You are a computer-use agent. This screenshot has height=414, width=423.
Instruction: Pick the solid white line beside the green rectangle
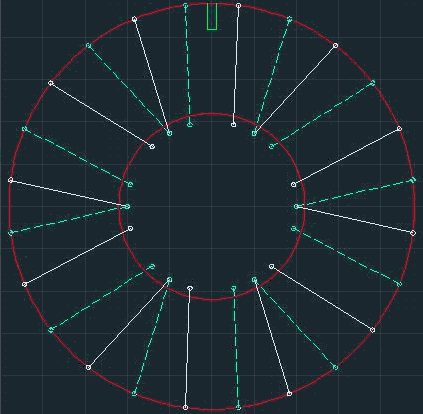pyautogui.click(x=236, y=65)
